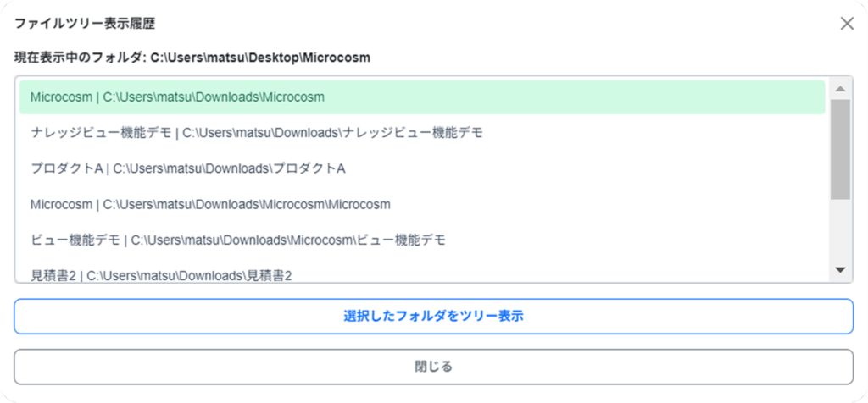The width and height of the screenshot is (868, 403).
Task: Select the 見積書2 history entry
Action: tap(422, 273)
